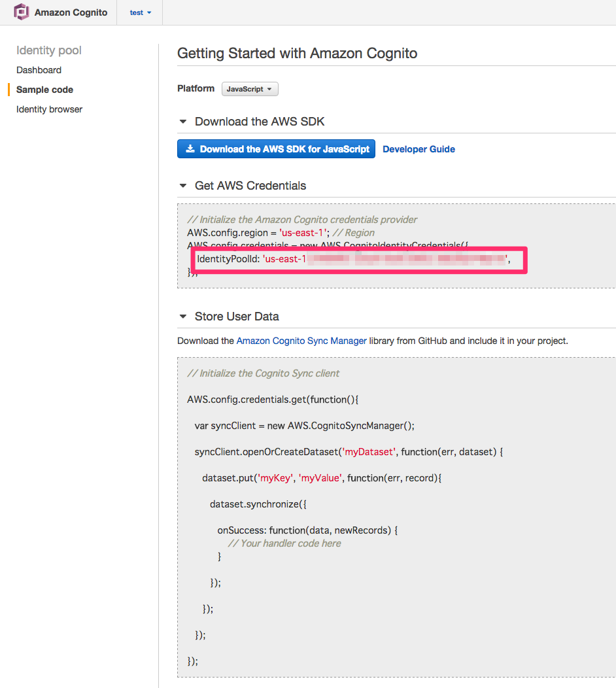Screen dimensions: 616x688
Task: Collapse the Store User Data section
Action: point(183,317)
